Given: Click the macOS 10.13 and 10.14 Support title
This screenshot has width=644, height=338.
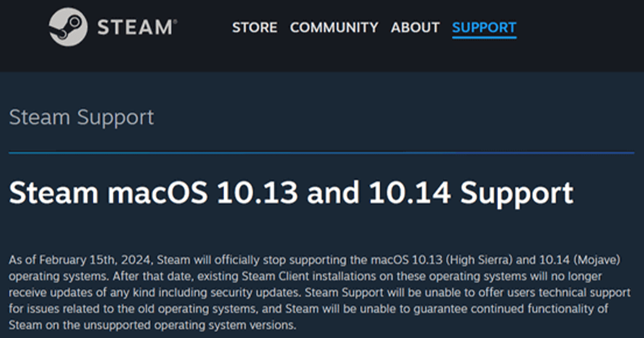Looking at the screenshot, I should coord(291,193).
